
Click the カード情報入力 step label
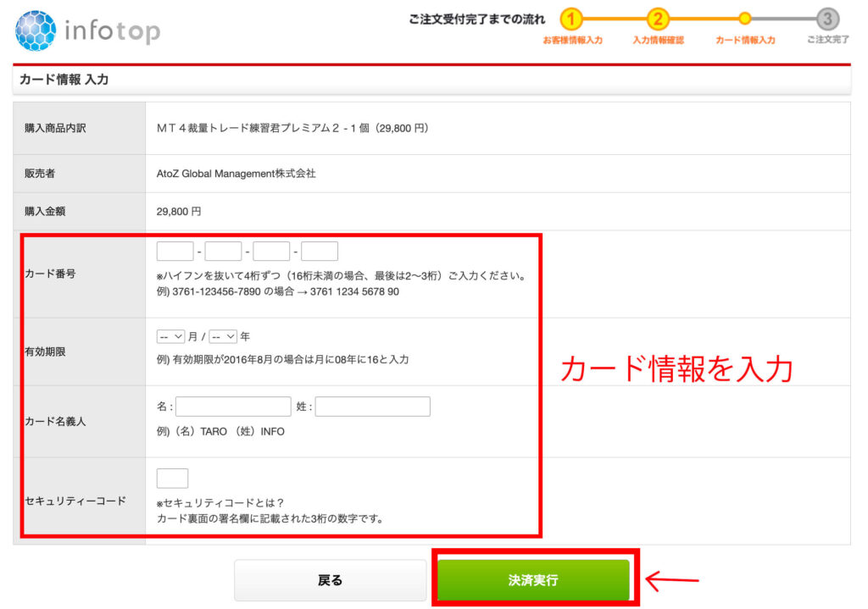tap(744, 40)
